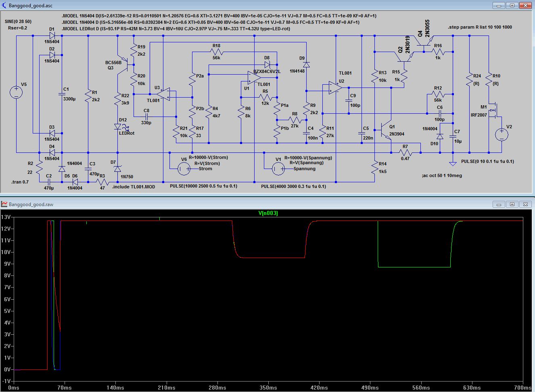Click the .include TL081.MOD directive

(x=134, y=187)
